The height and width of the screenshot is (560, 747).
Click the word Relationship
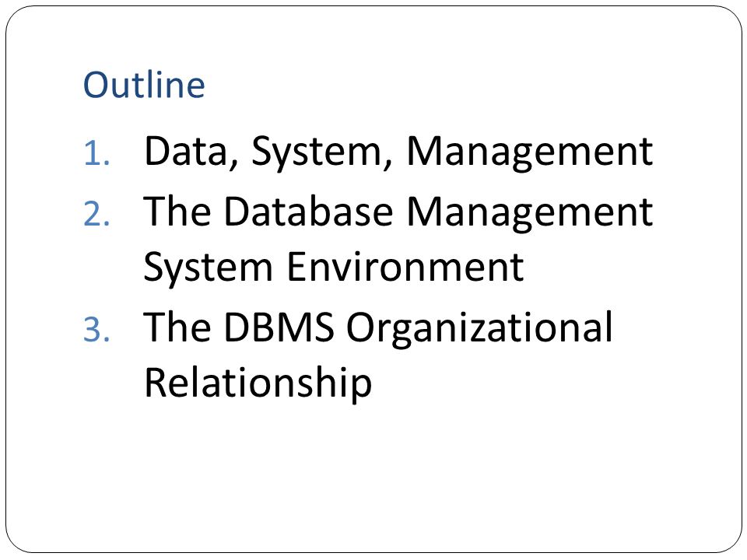point(258,383)
